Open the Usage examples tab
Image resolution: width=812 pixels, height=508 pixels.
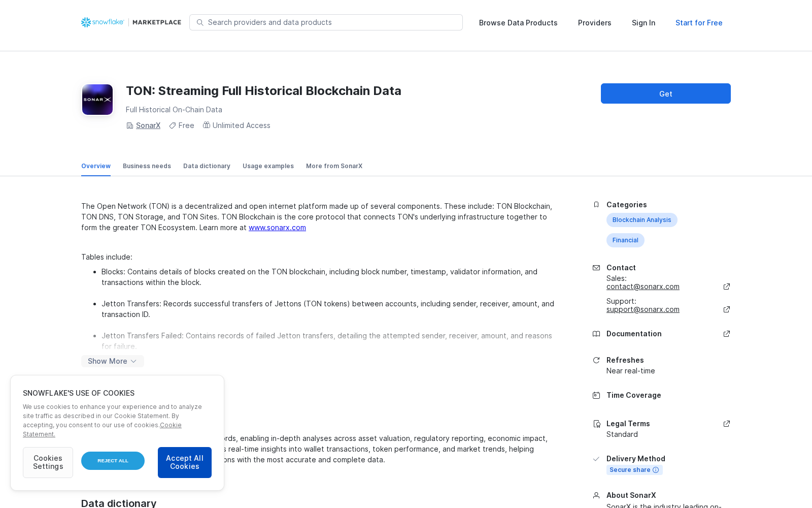pos(268,166)
